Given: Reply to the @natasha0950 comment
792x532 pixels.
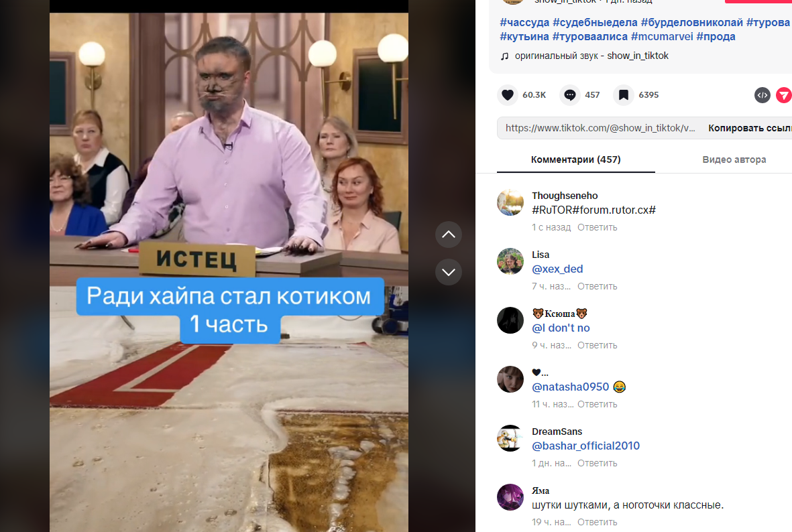Looking at the screenshot, I should (597, 405).
